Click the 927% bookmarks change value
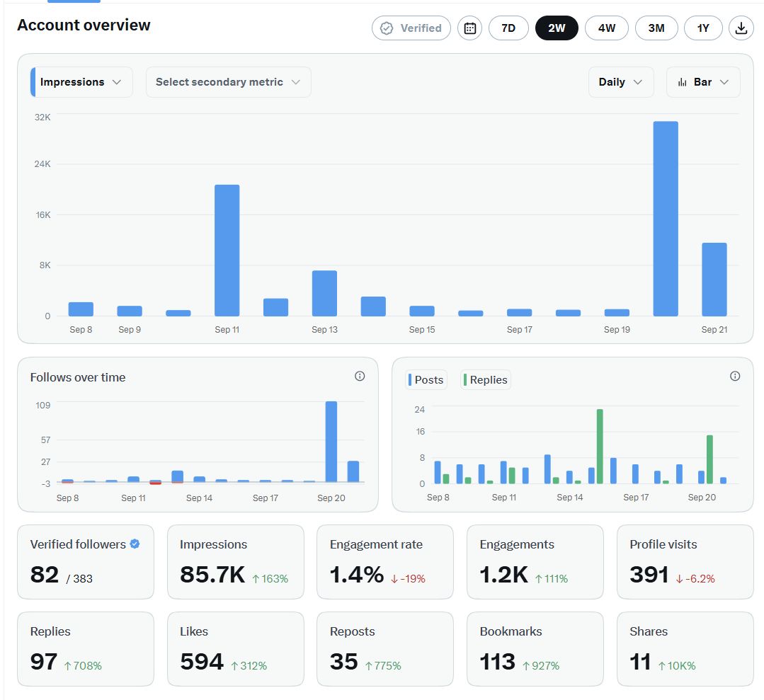 coord(542,666)
